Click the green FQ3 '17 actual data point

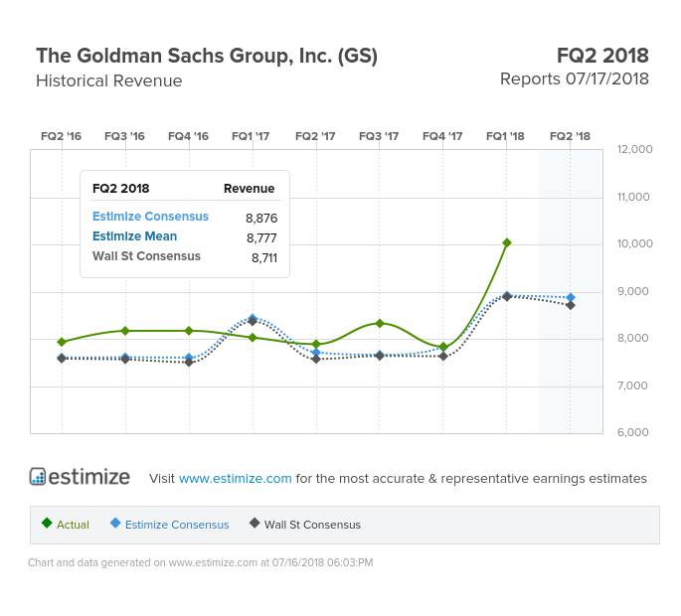(380, 324)
